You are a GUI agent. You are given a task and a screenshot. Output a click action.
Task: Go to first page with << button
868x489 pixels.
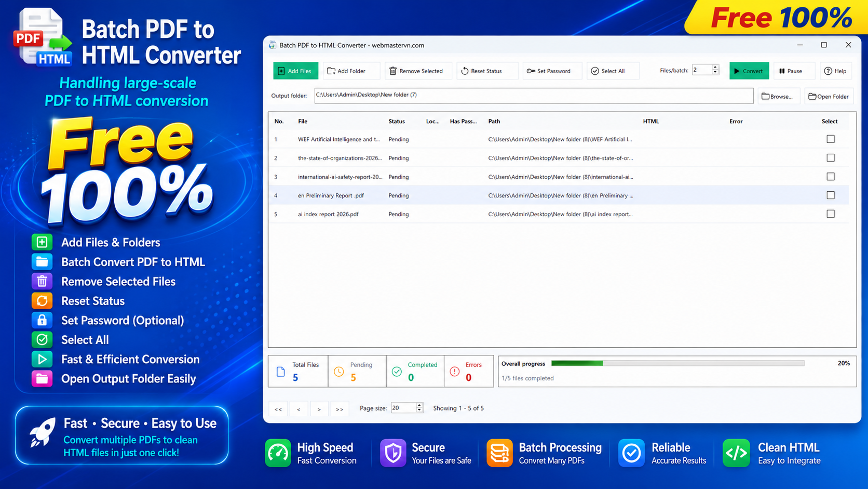[278, 409]
